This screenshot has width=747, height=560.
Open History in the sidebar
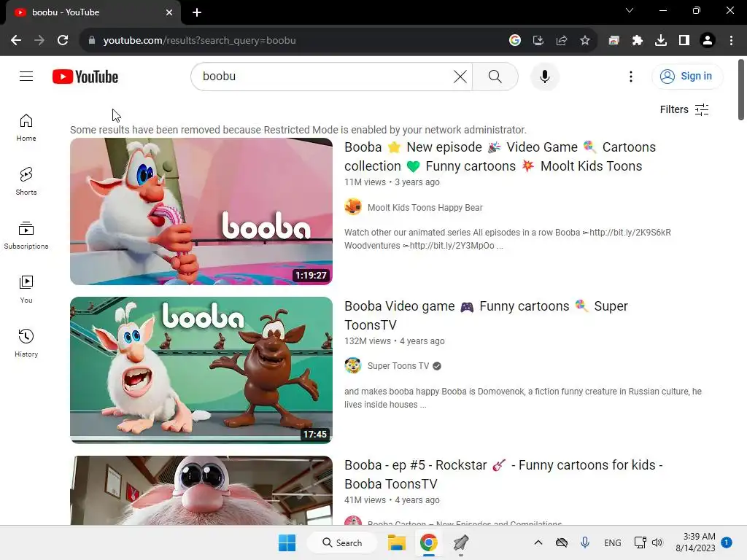coord(26,343)
